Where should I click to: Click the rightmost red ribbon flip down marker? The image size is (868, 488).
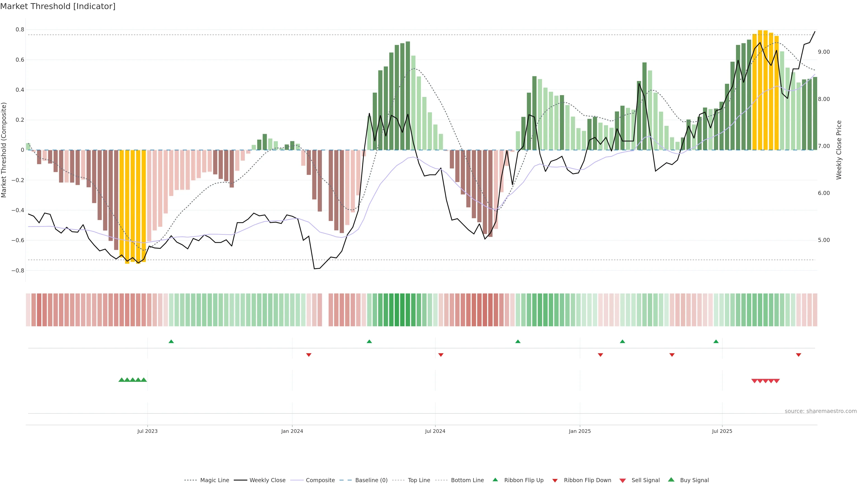[x=798, y=355]
